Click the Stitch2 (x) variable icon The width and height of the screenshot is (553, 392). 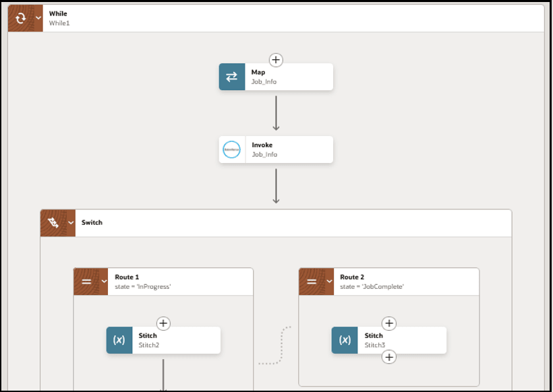coord(119,340)
